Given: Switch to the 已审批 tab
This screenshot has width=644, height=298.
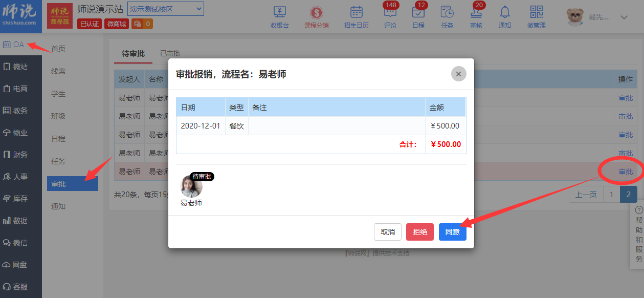Looking at the screenshot, I should (x=170, y=54).
